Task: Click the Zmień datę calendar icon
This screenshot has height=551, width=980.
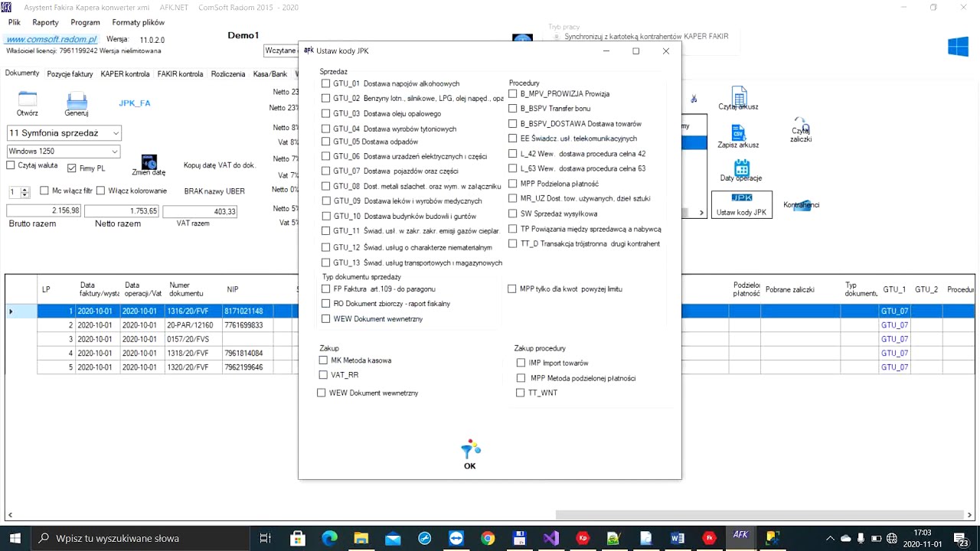Action: point(149,162)
